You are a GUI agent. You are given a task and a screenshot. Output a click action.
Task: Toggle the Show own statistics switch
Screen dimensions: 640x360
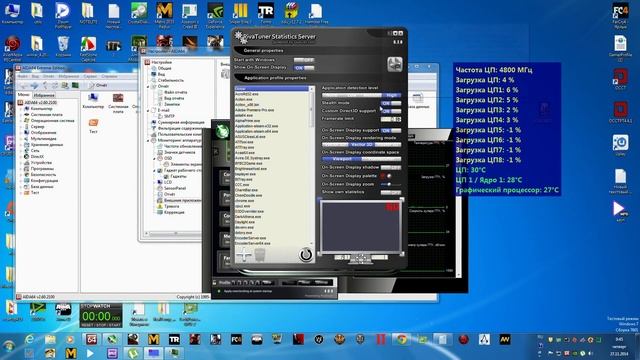click(391, 192)
